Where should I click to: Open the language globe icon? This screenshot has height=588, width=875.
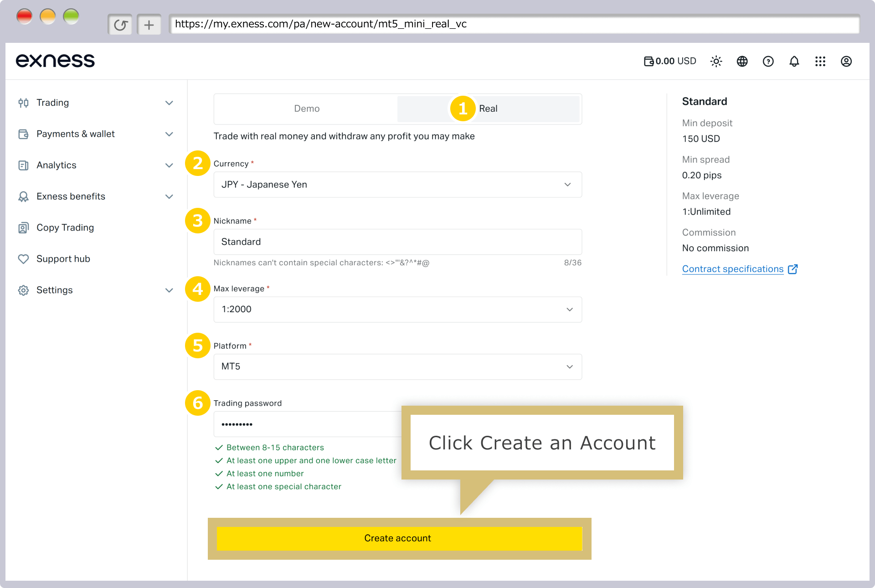coord(742,61)
